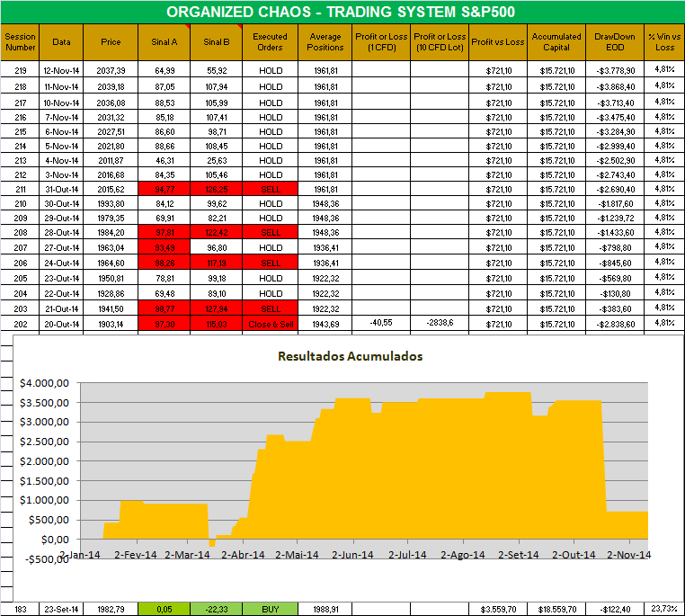Select the title 'ORGANIZED CHAOS - TRADING SYSTEM S&P500'
The height and width of the screenshot is (616, 685).
(x=341, y=12)
